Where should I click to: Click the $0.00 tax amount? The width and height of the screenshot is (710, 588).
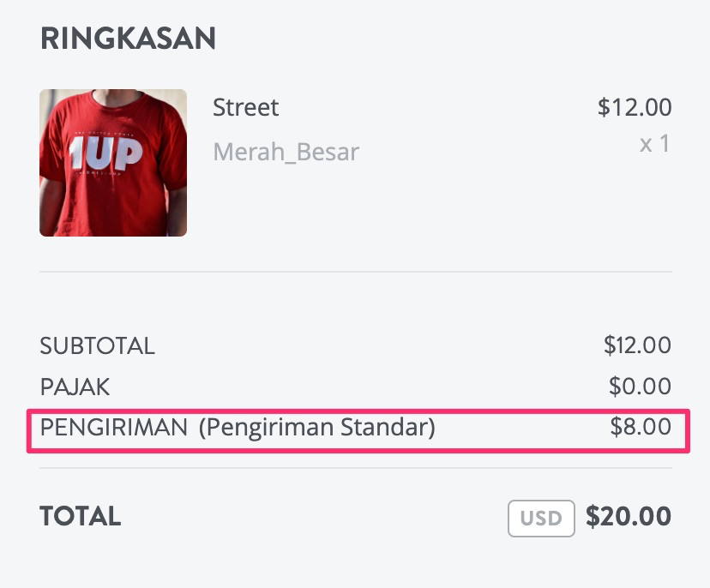tap(640, 386)
